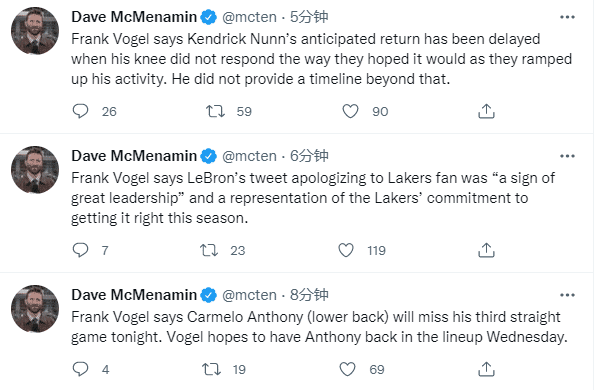
Task: Reply to the Carmelo Anthony tweet
Action: pyautogui.click(x=80, y=369)
